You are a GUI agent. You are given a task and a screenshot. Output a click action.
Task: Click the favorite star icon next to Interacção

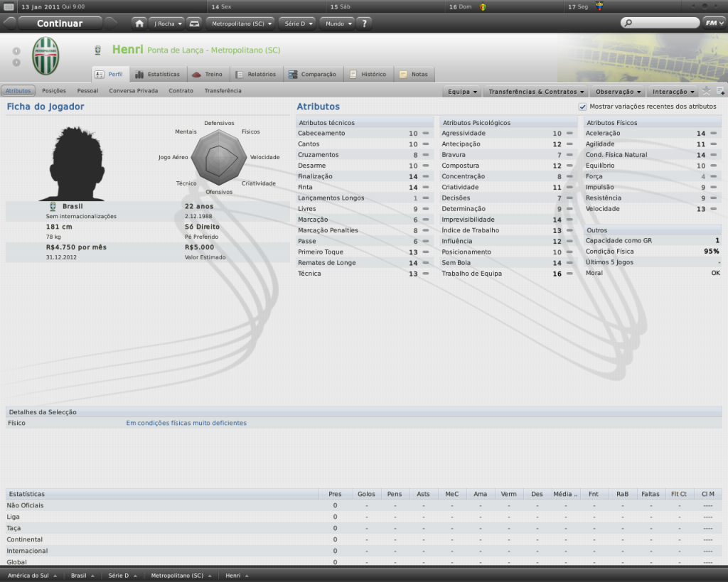coord(706,91)
